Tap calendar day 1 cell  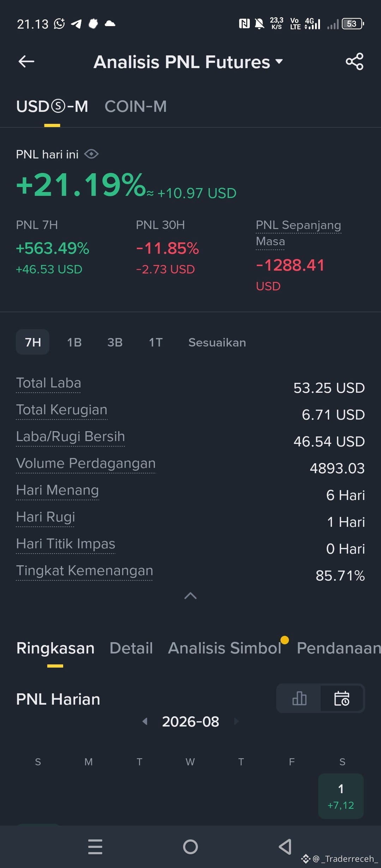point(341,796)
